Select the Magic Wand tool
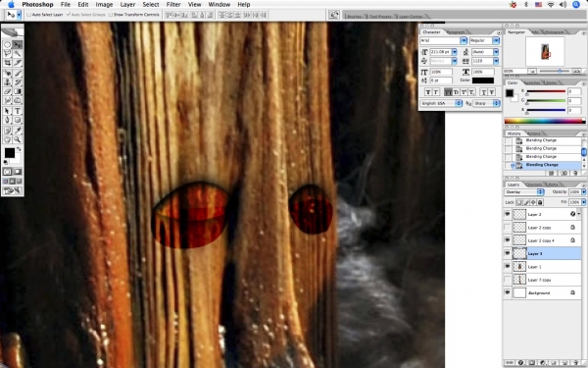 coord(18,54)
